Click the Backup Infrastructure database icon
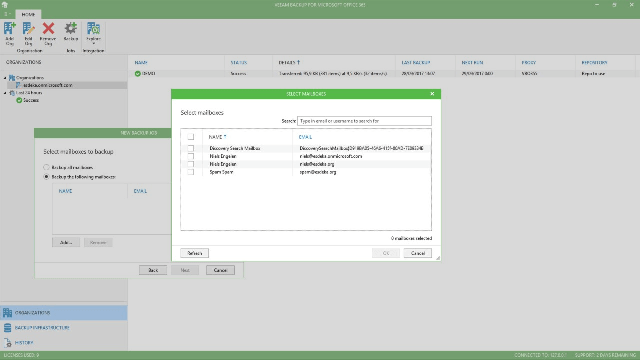640x360 pixels. [x=7, y=328]
